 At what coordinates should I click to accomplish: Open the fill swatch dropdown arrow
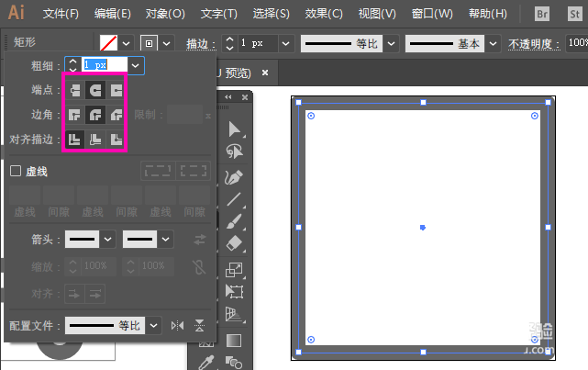click(x=127, y=43)
